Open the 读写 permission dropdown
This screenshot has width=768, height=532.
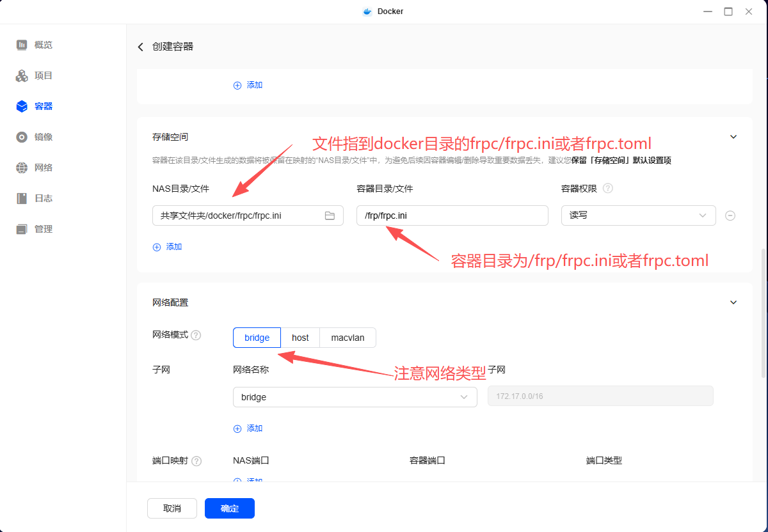pyautogui.click(x=637, y=215)
